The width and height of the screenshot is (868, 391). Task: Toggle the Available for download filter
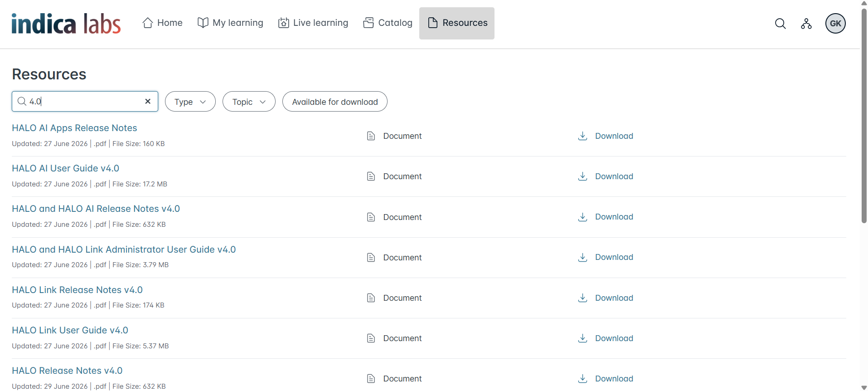click(335, 102)
